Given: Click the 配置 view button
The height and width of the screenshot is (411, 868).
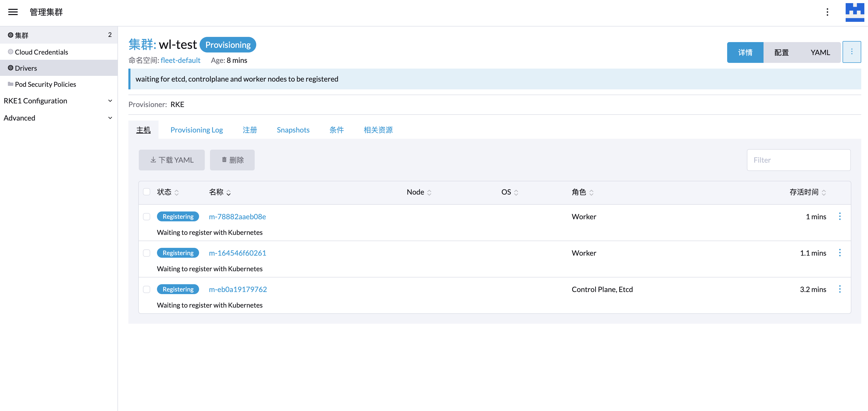Looking at the screenshot, I should pos(781,52).
